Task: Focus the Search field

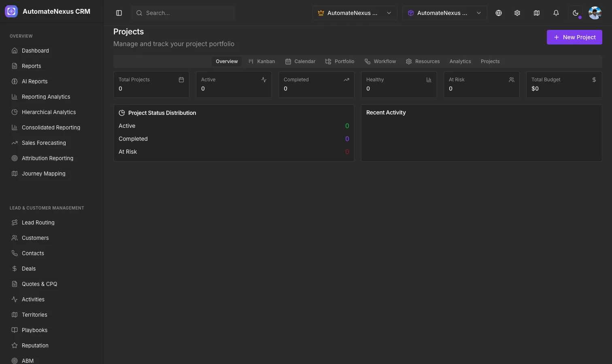Action: pyautogui.click(x=183, y=13)
